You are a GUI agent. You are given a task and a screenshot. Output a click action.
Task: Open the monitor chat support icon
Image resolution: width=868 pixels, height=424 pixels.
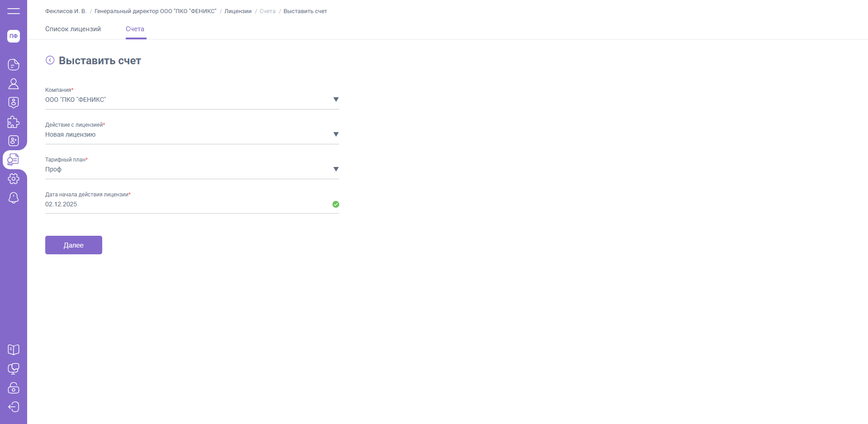click(x=14, y=369)
